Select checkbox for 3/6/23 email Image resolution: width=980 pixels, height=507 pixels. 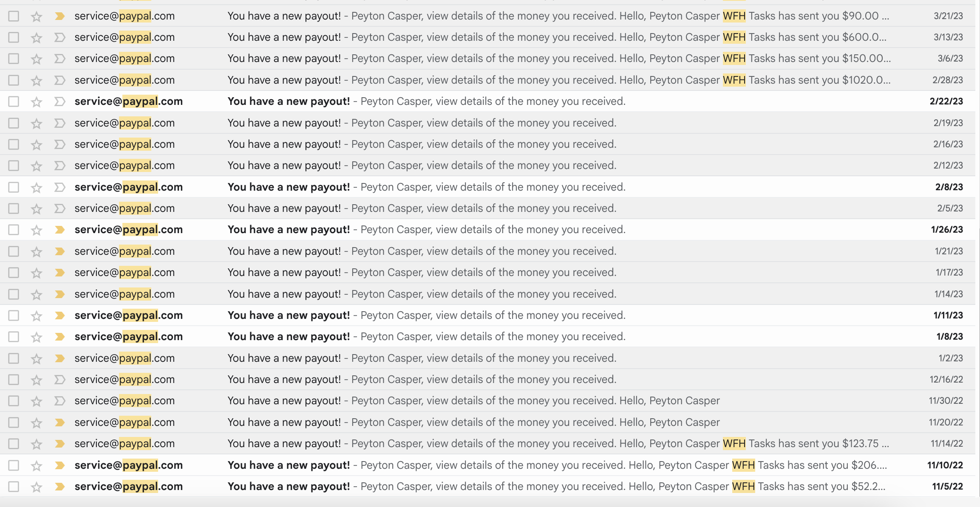(x=14, y=59)
